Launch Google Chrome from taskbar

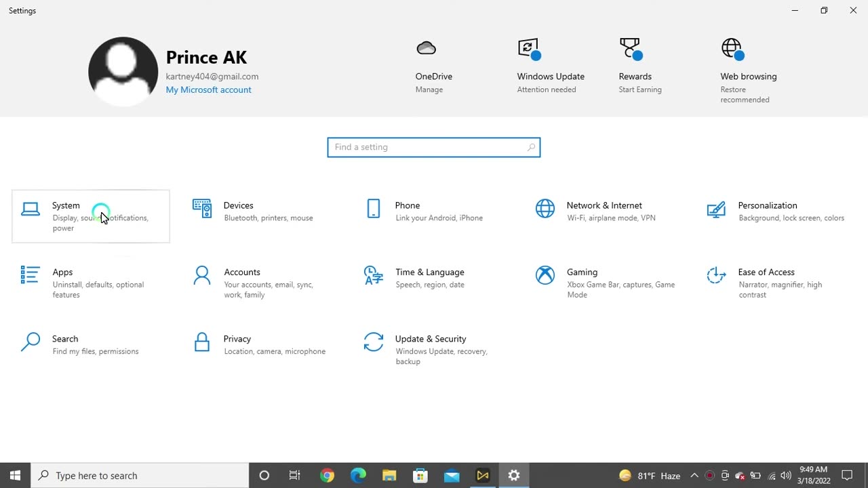(327, 475)
